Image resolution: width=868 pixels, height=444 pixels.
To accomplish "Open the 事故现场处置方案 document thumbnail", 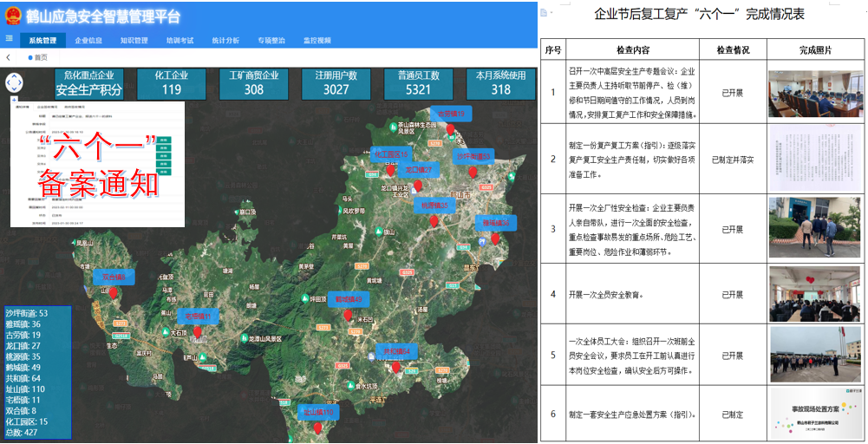I will pos(813,414).
